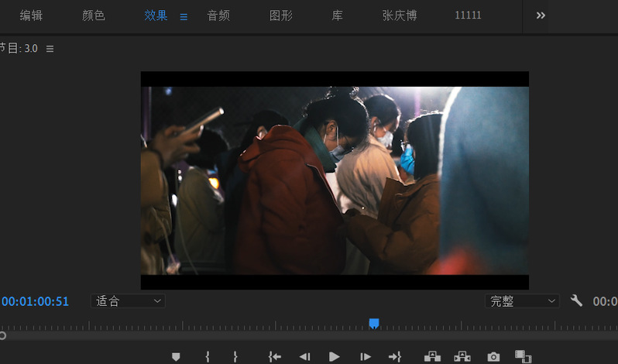This screenshot has width=618, height=364.
Task: Click the Extract button icon
Action: [x=462, y=356]
